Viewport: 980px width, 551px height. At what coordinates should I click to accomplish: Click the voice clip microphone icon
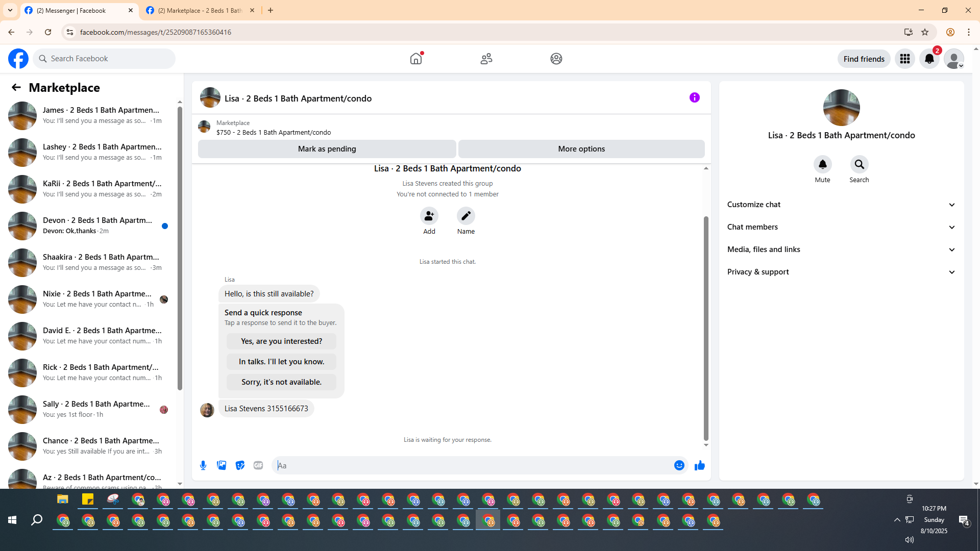(x=203, y=465)
